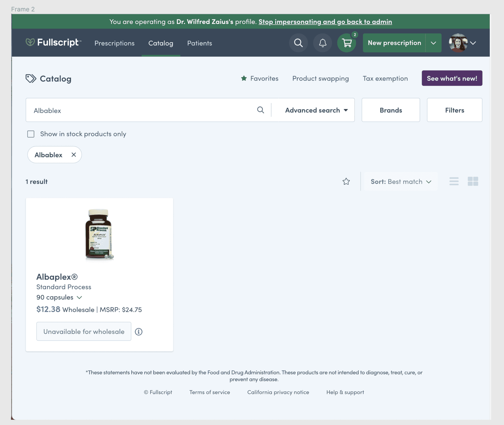Click the favorites star outline icon

pyautogui.click(x=346, y=182)
